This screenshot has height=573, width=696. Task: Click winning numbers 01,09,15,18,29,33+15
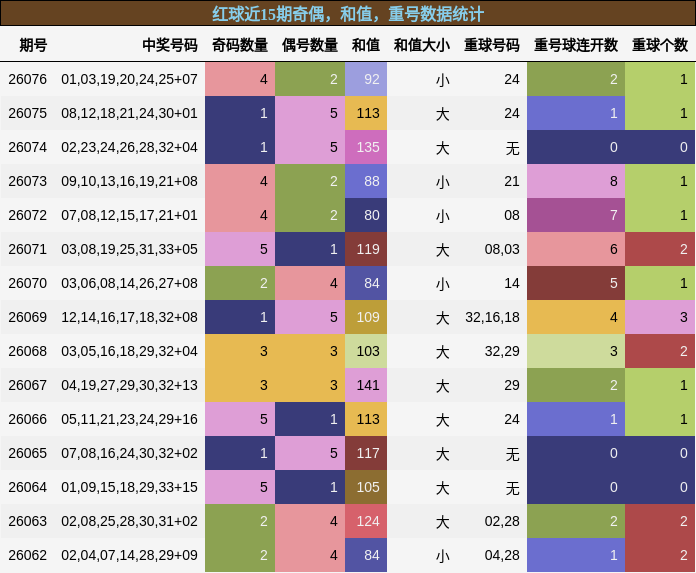coord(130,487)
